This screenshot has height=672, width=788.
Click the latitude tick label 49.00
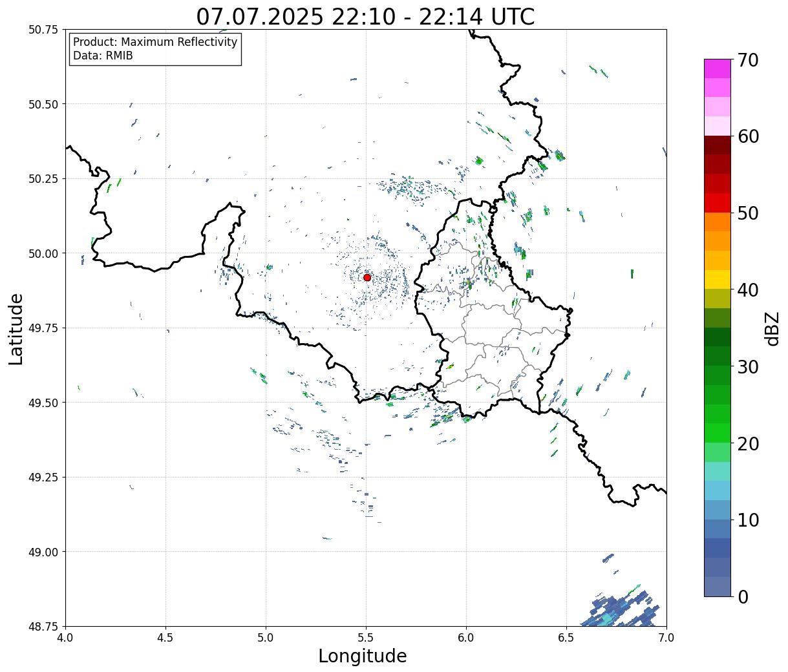click(x=43, y=552)
